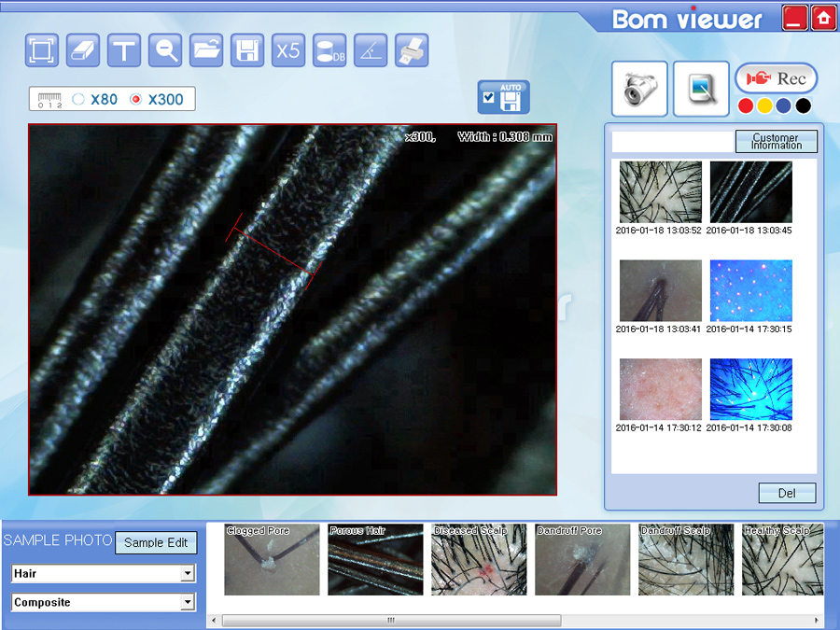Select the eraser tool

(83, 50)
